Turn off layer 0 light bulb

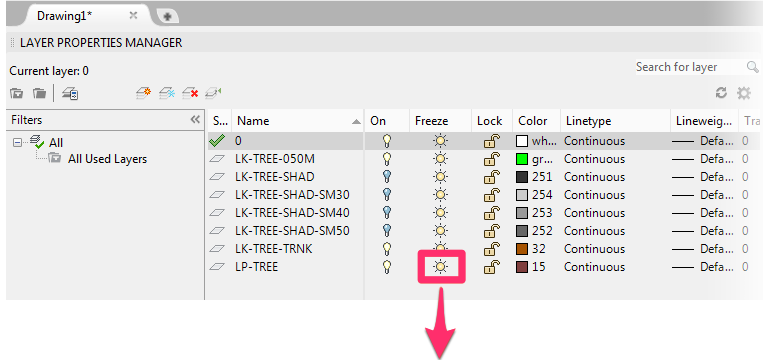387,141
